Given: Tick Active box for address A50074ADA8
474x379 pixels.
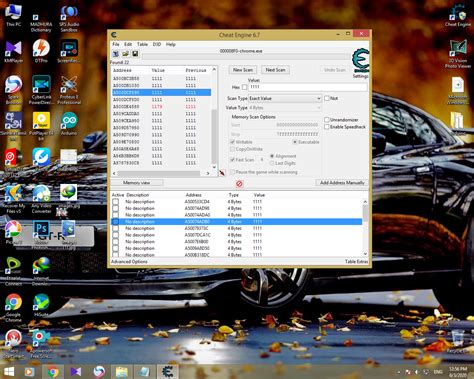Looking at the screenshot, I should point(115,215).
